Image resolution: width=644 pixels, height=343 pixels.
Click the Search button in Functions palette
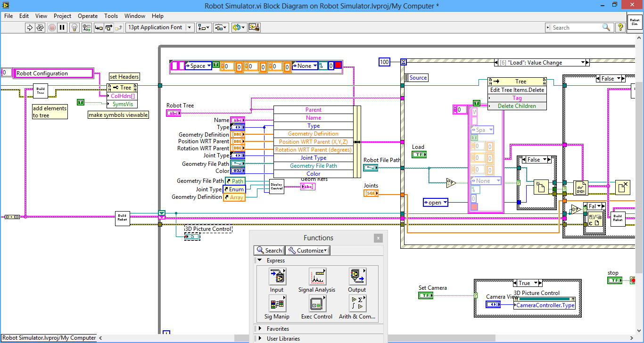(x=269, y=250)
